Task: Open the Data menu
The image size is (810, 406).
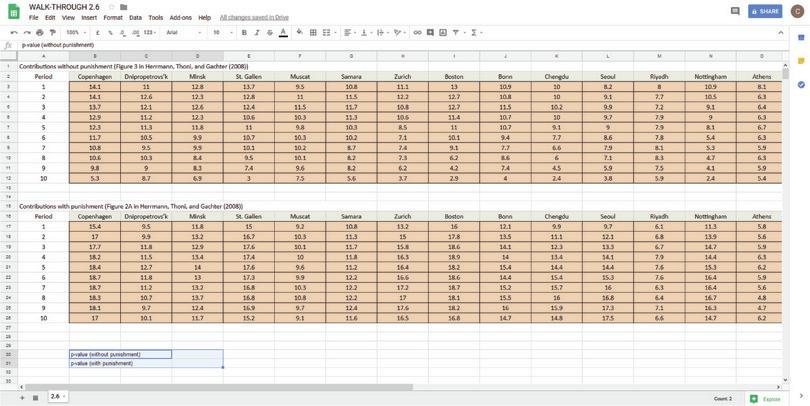Action: coord(135,18)
